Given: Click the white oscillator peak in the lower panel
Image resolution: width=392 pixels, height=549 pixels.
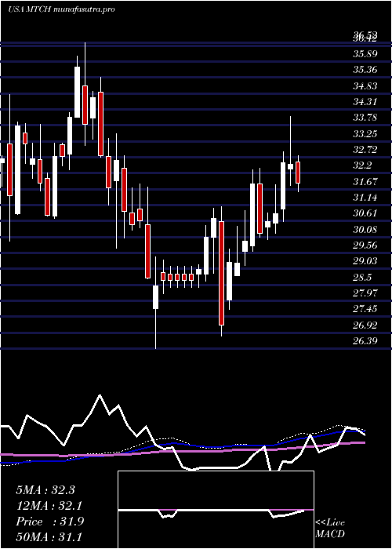Looking at the screenshot, I should point(100,395).
